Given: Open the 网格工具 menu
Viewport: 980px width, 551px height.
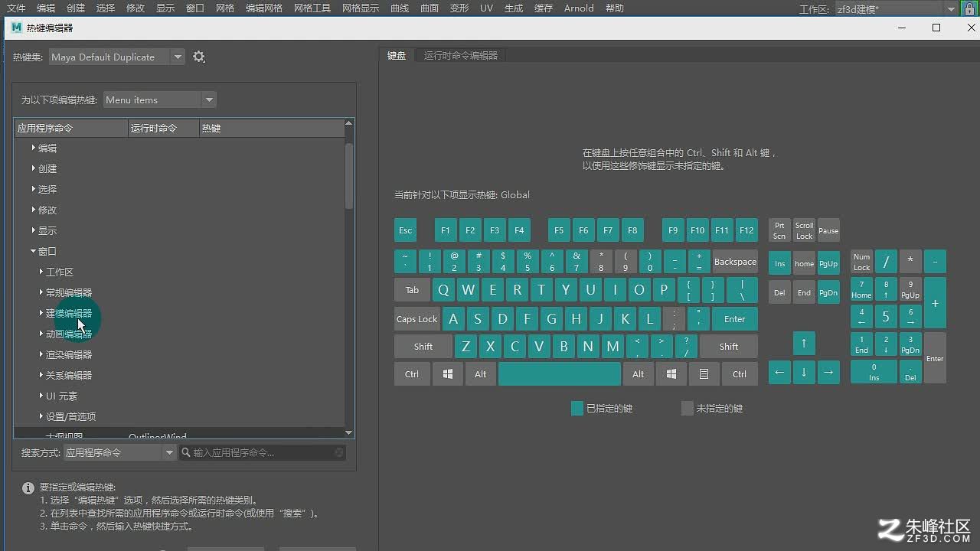Looking at the screenshot, I should coord(312,8).
